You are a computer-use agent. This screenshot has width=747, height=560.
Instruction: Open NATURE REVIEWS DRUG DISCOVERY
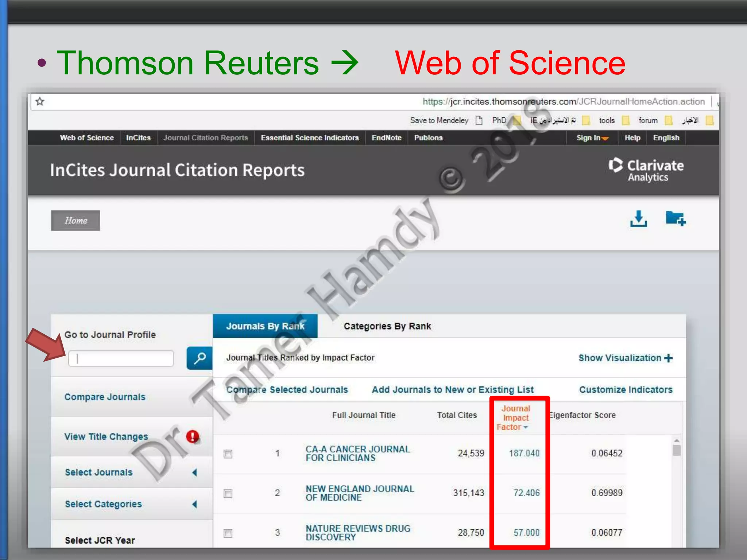(x=358, y=533)
